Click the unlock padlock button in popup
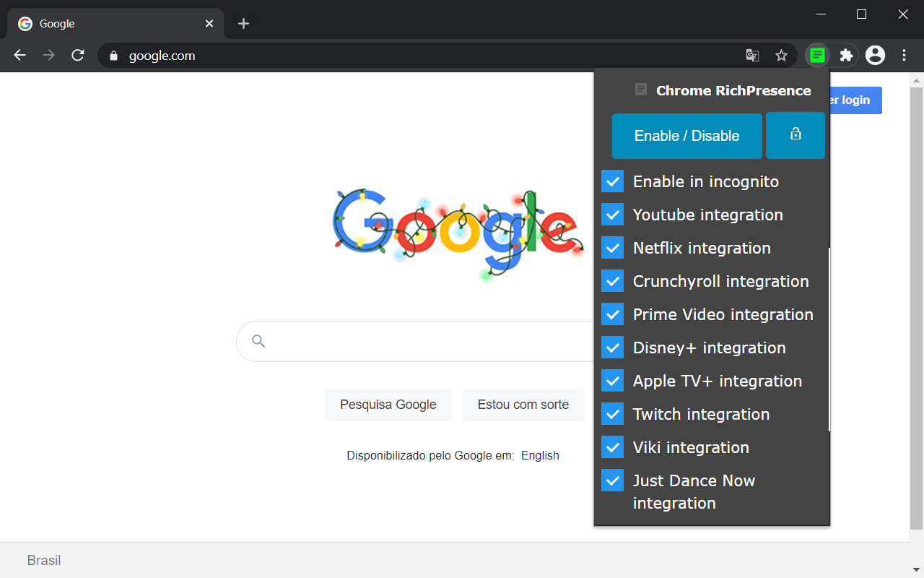The image size is (924, 578). (796, 135)
